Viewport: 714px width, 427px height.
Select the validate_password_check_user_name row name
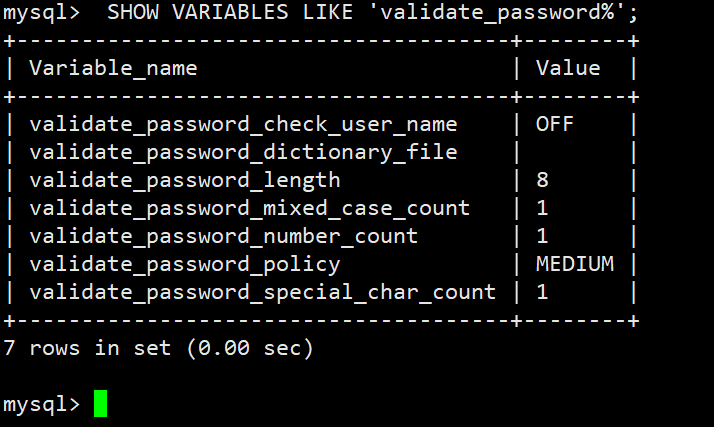[x=243, y=124]
